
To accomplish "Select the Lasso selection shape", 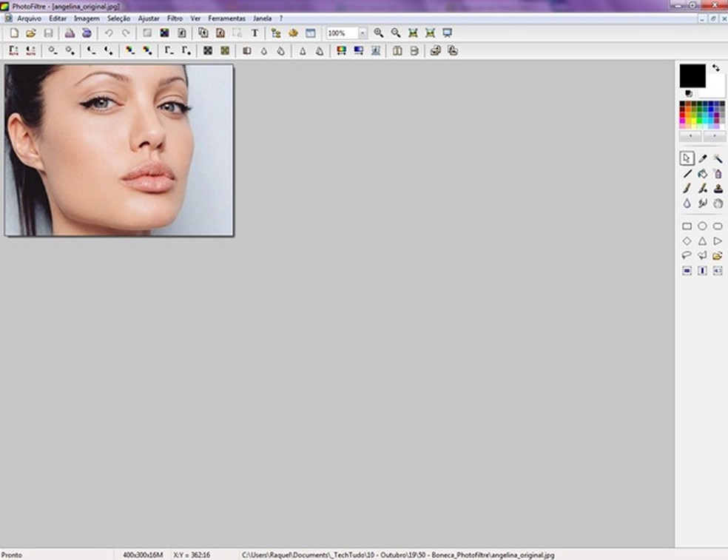I will 687,256.
